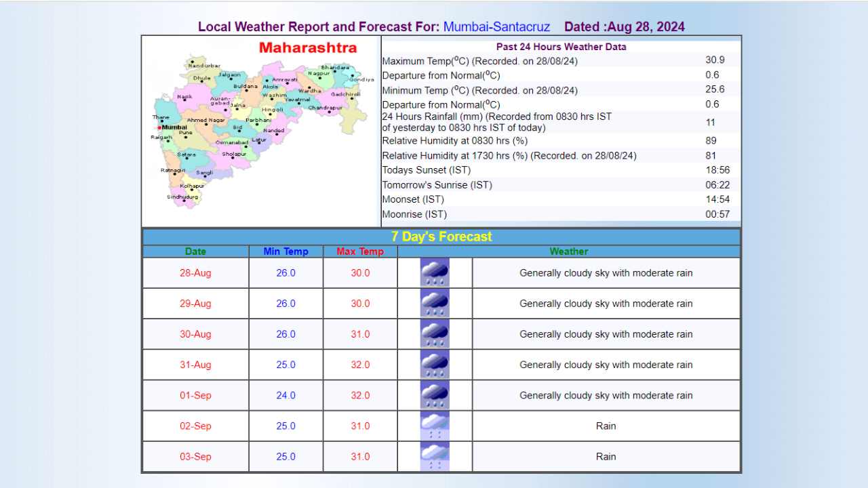This screenshot has height=488, width=868.
Task: Click the 29-Aug cloudy rain icon
Action: (x=434, y=304)
